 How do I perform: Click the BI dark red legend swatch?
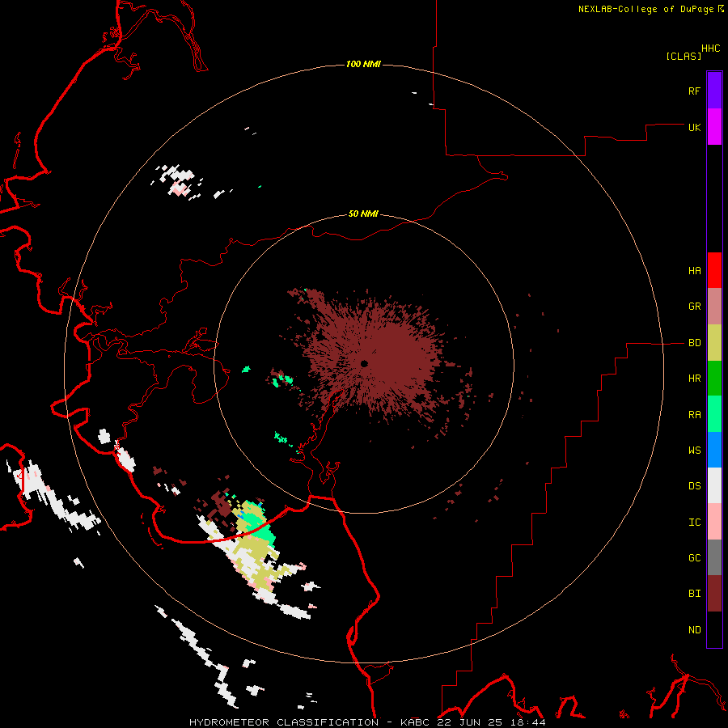click(x=714, y=594)
